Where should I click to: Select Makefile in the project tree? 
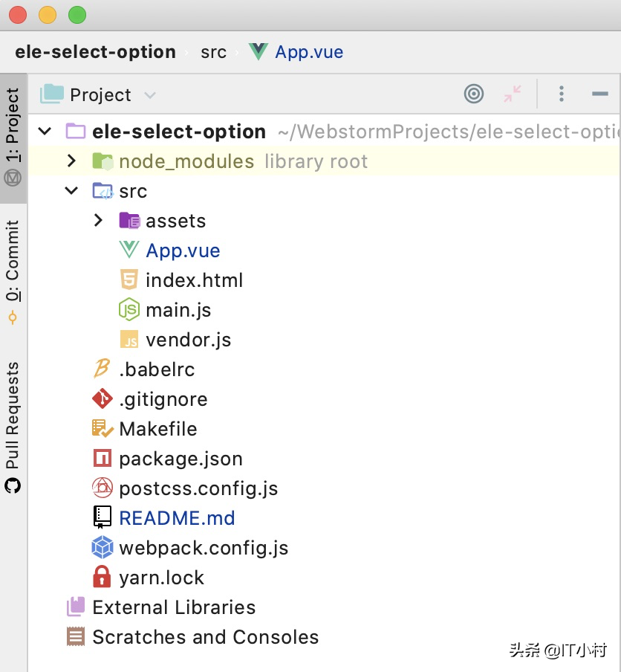click(158, 429)
